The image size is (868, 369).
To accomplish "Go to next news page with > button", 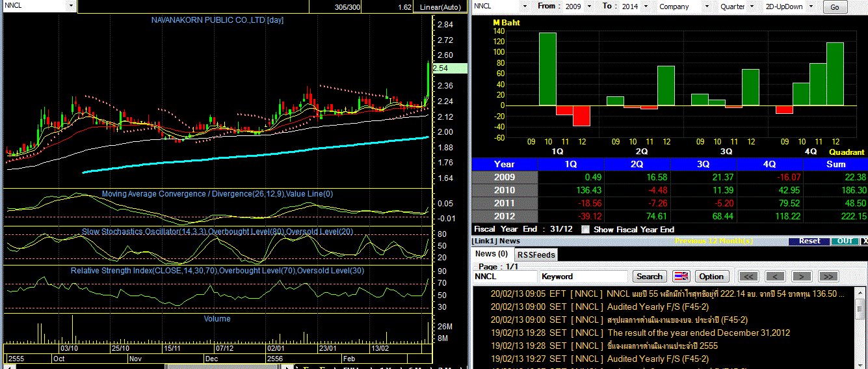I will 802,277.
